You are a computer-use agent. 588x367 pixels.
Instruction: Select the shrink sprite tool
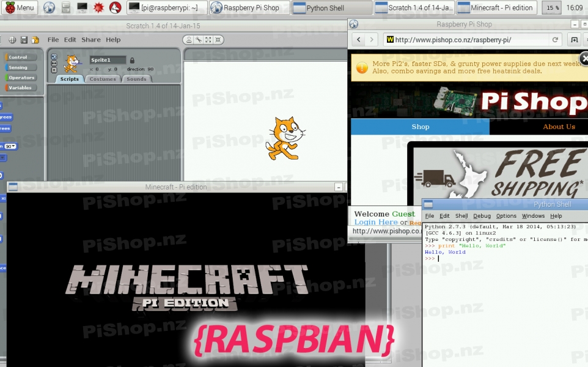(218, 40)
